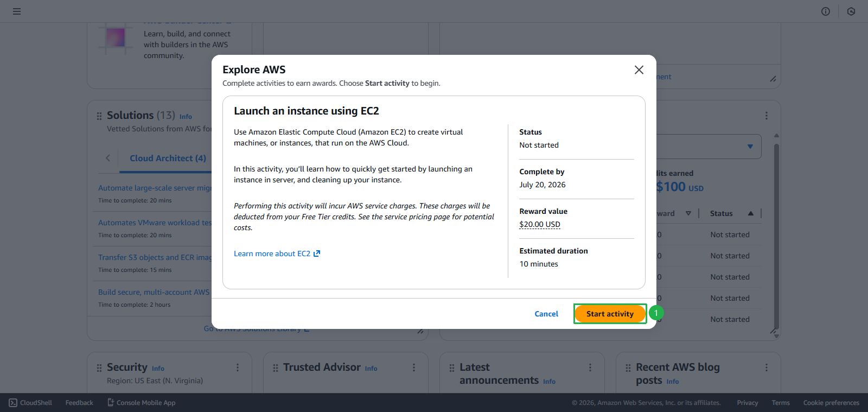Click Cookie preferences in the footer
The width and height of the screenshot is (868, 412).
(x=831, y=403)
